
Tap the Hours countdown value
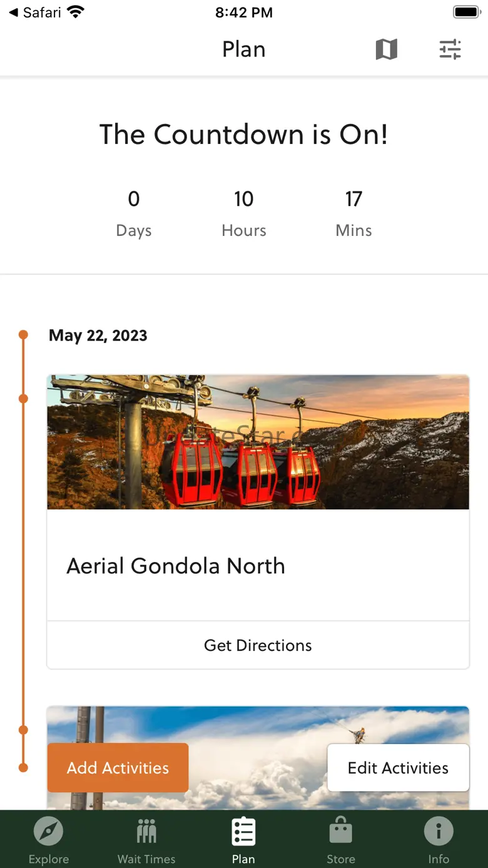click(x=243, y=199)
